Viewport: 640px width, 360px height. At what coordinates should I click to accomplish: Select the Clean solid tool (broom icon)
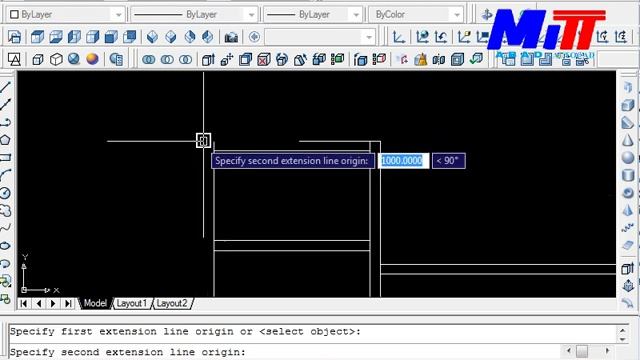[x=420, y=60]
